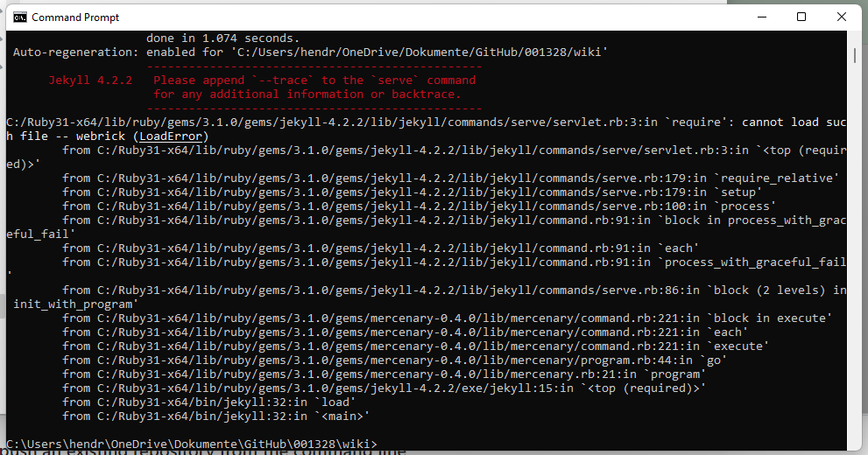This screenshot has height=455, width=868.
Task: Click the 'servlet.rb:3:in `require': cannot load' line
Action: (x=427, y=122)
